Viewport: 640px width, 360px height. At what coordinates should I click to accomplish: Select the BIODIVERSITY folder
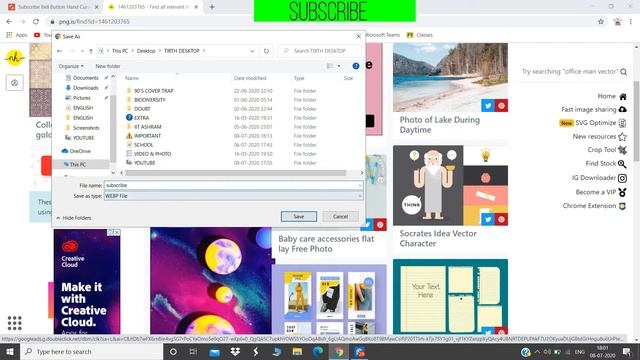(x=149, y=100)
